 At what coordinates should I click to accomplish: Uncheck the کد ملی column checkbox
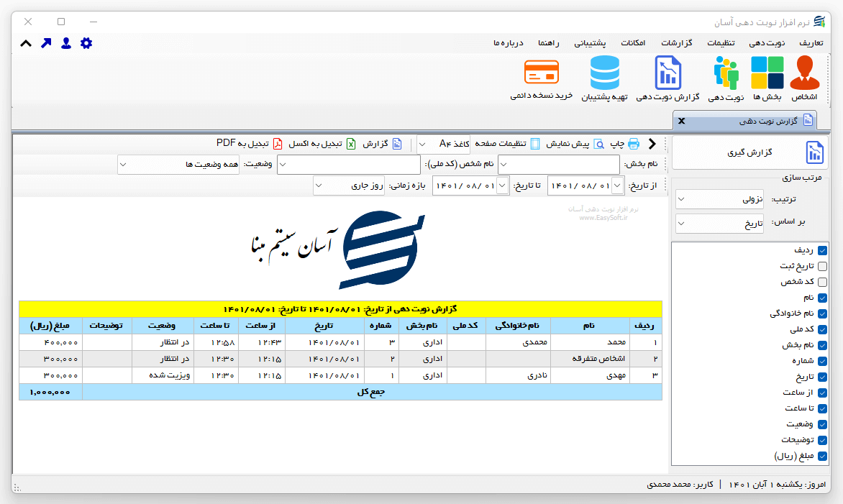point(822,329)
